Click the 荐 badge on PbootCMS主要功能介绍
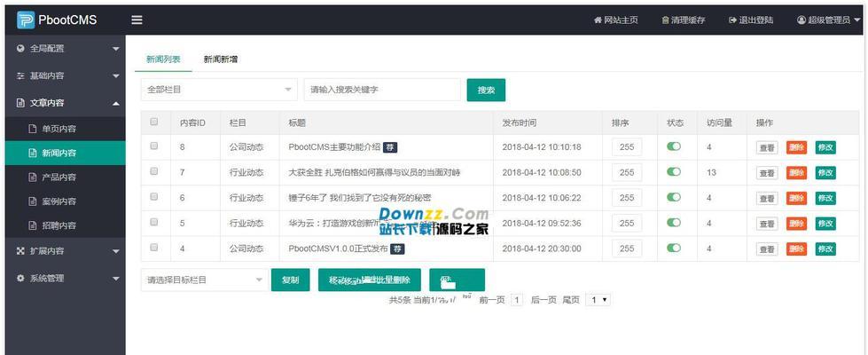The height and width of the screenshot is (355, 868). (x=390, y=147)
